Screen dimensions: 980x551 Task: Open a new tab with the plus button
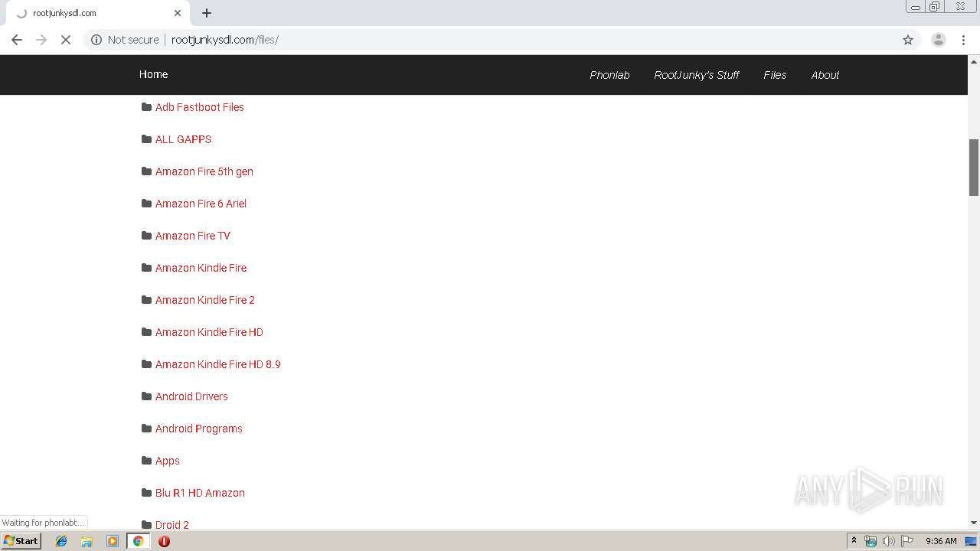coord(207,13)
